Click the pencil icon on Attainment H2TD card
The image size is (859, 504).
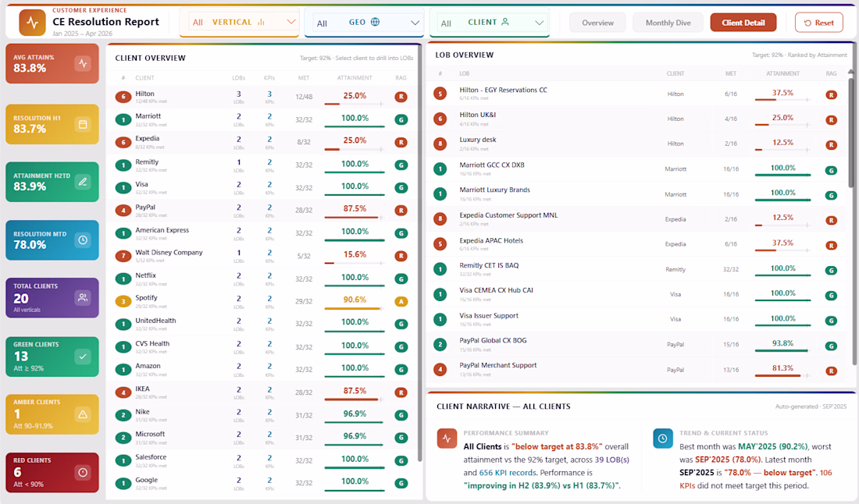83,182
